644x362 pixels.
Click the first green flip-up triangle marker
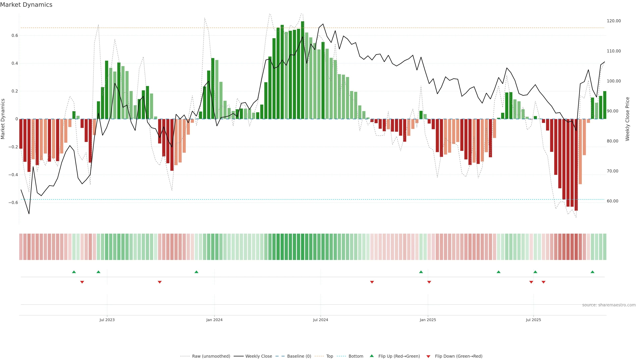[74, 272]
